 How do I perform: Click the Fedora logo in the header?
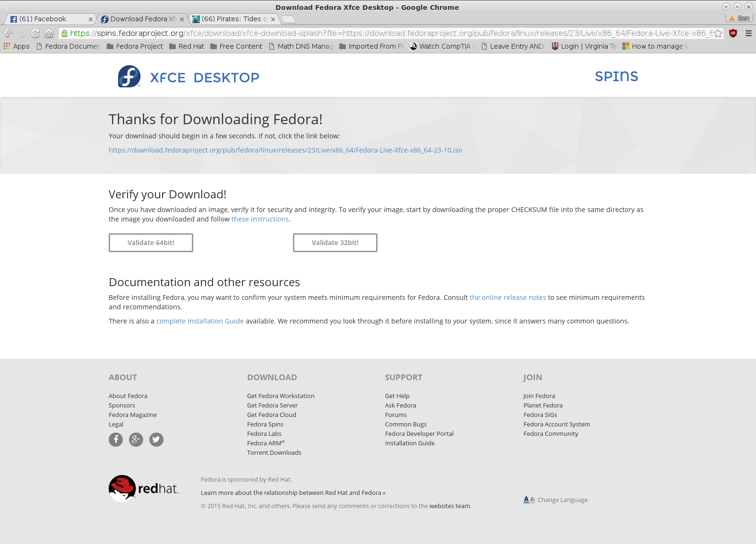pyautogui.click(x=129, y=76)
